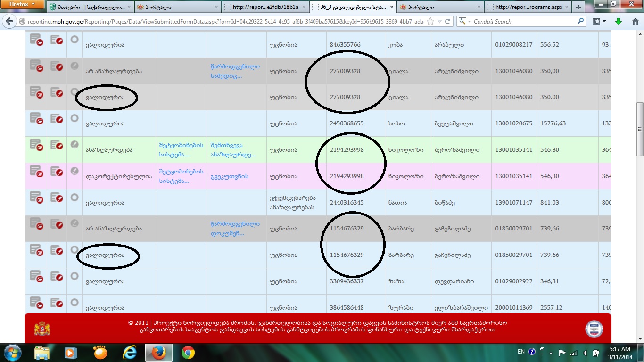Click the vertical page scrollbar thumb
The image size is (644, 362).
[x=640, y=129]
